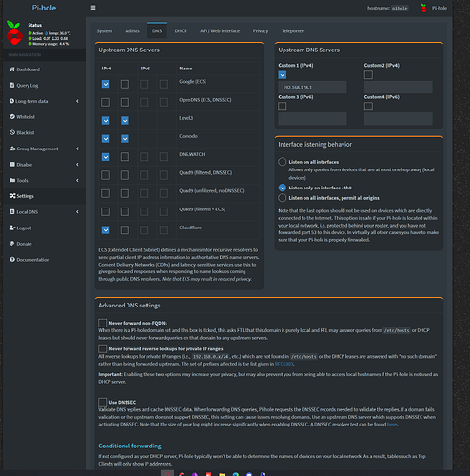Click the Settings gears icon
470x476 pixels.
click(x=12, y=196)
